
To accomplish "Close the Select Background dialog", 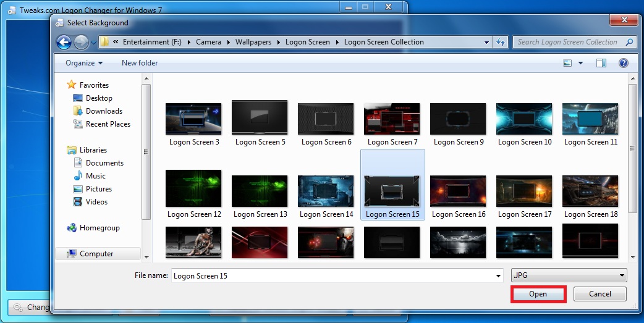I will tap(624, 20).
